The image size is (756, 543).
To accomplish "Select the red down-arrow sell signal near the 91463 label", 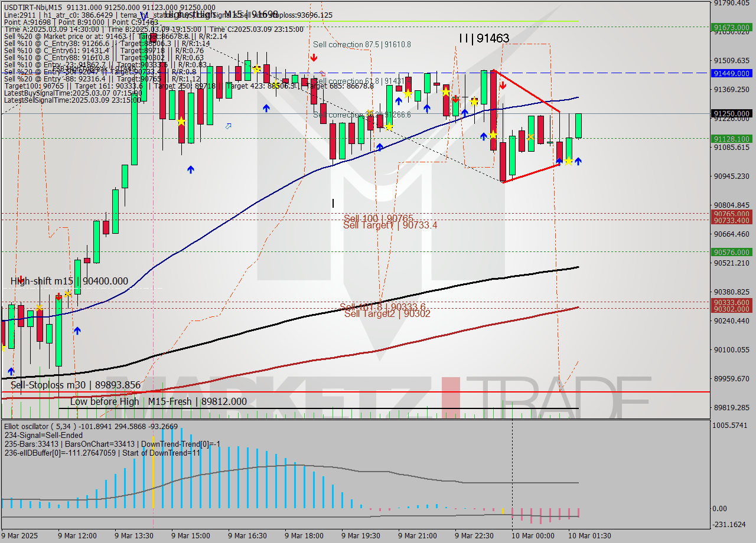I will pos(503,85).
